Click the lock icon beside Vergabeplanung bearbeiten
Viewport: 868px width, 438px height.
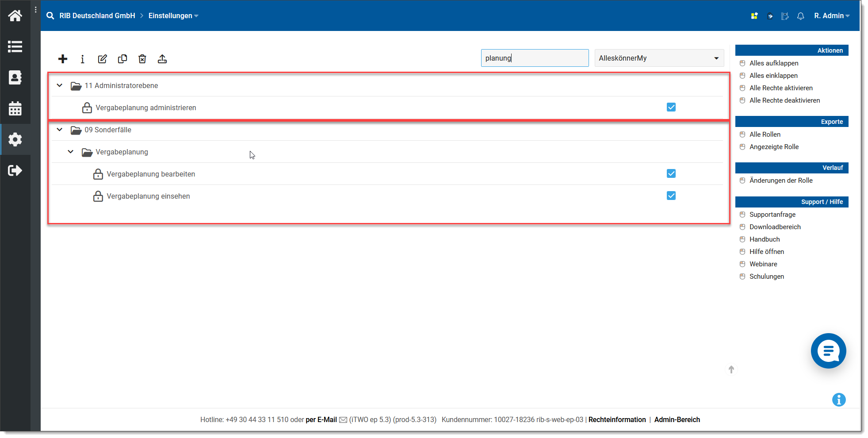tap(98, 174)
